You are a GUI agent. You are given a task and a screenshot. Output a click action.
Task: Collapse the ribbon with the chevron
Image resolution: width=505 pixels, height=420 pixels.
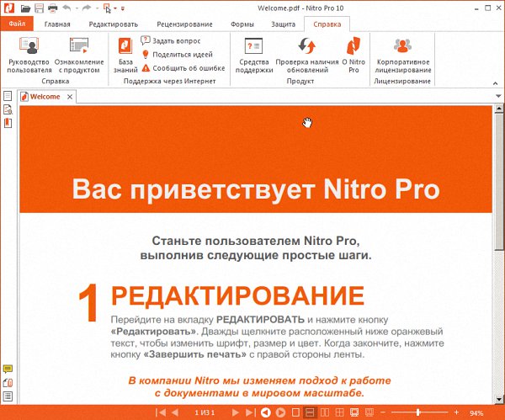[x=495, y=83]
